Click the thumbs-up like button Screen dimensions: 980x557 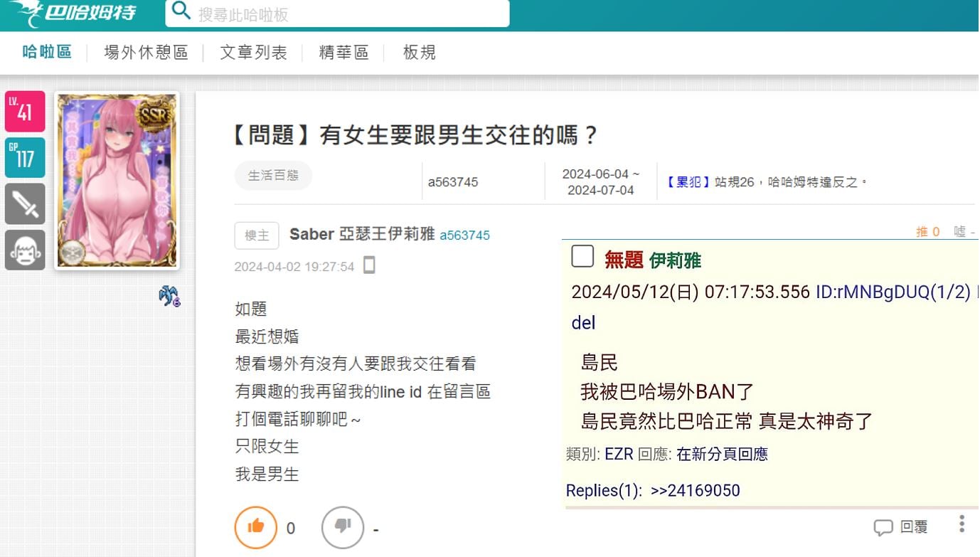[255, 527]
